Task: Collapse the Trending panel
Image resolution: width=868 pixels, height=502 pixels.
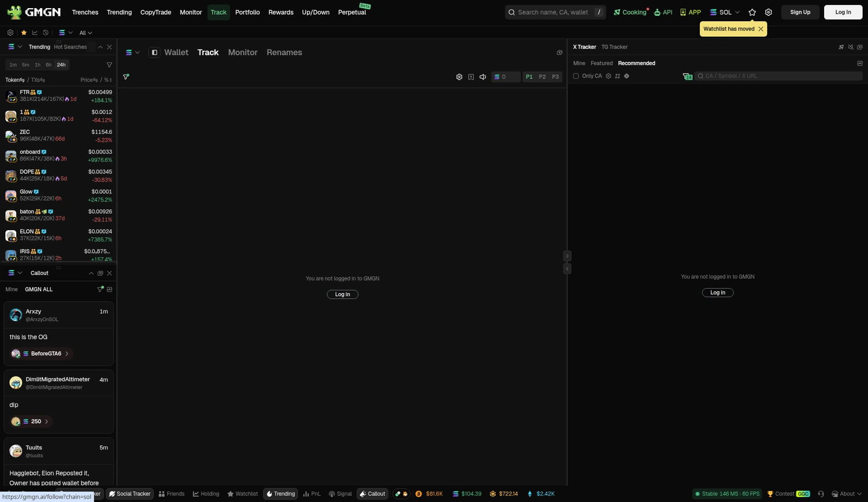Action: pos(100,47)
